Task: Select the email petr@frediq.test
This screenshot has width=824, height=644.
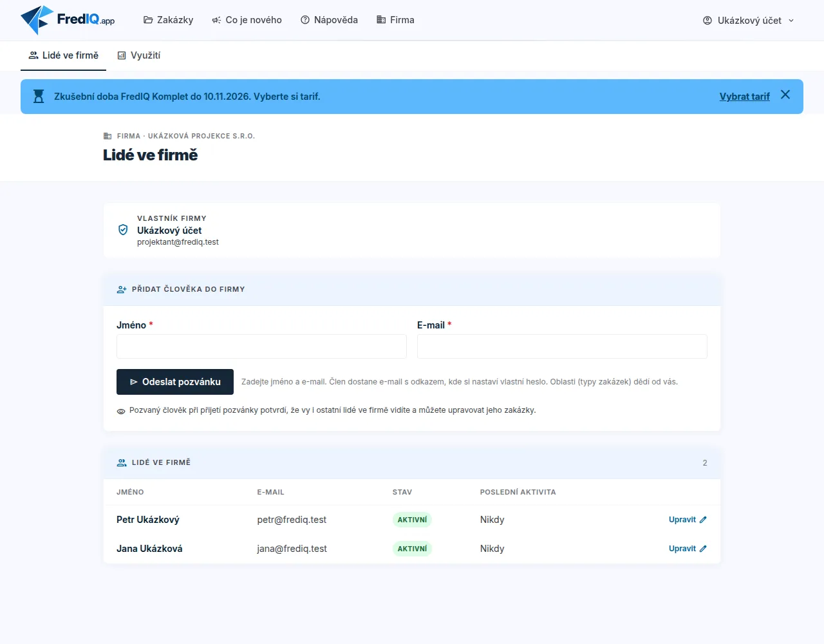Action: pos(292,520)
